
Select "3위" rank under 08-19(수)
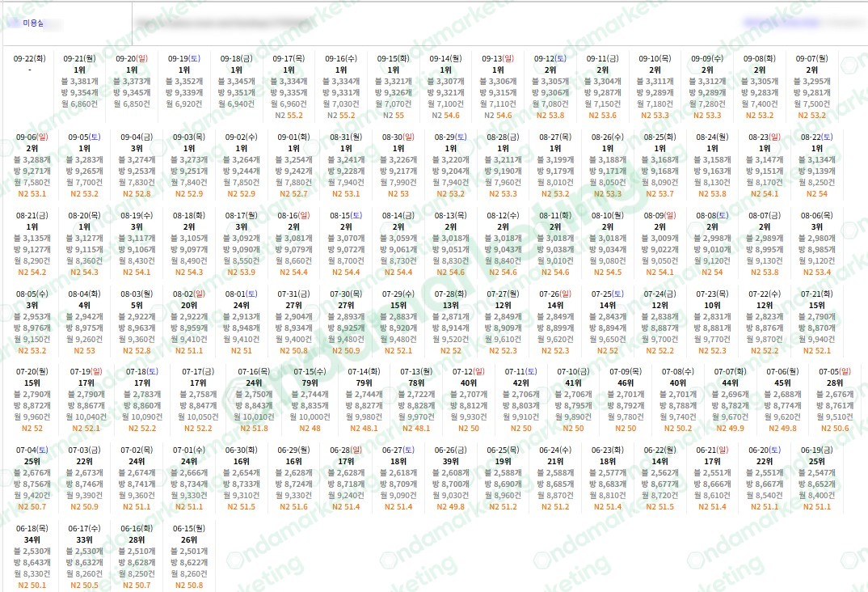(137, 227)
